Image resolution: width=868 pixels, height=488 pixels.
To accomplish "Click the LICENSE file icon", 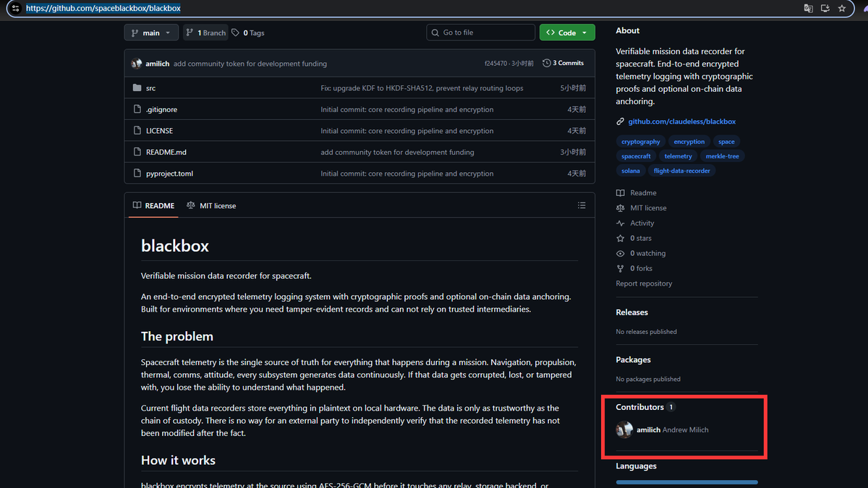I will click(137, 131).
